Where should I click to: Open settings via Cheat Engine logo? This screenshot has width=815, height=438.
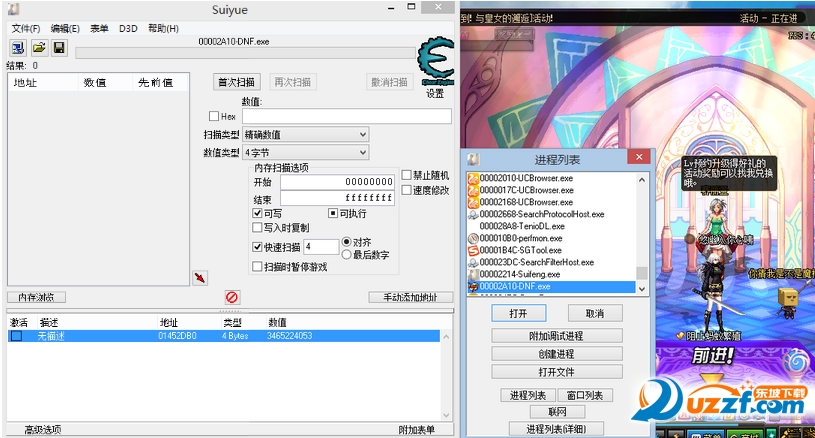436,61
